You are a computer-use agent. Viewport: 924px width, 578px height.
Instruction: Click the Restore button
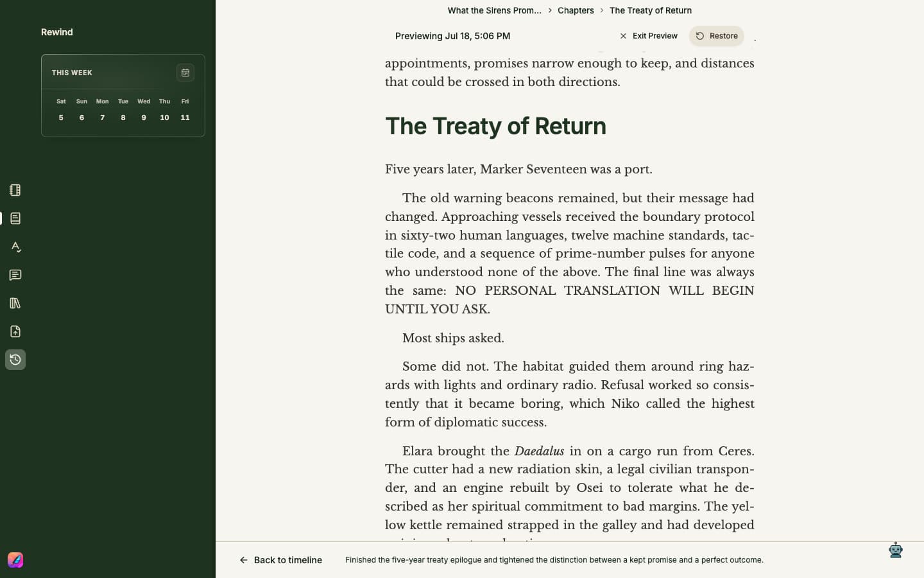coord(717,36)
